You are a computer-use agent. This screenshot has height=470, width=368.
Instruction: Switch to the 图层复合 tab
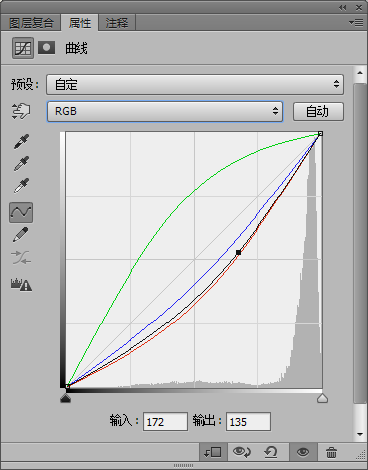point(31,23)
